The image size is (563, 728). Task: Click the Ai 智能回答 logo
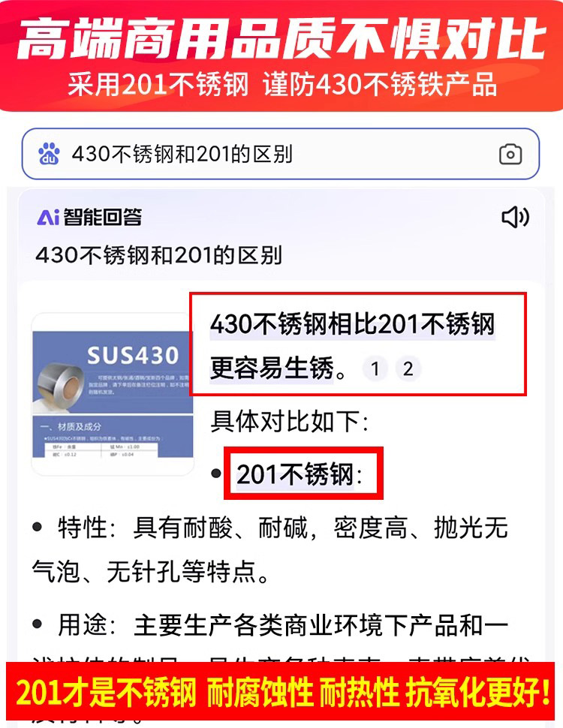89,217
